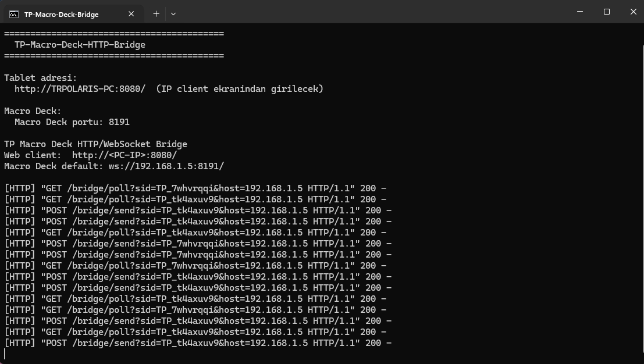Screen dimensions: 644x364
Task: Minimize the terminal window
Action: pyautogui.click(x=580, y=12)
